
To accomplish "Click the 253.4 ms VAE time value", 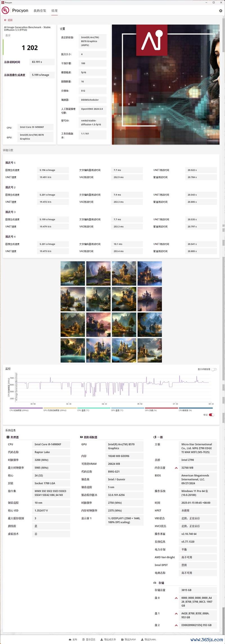I will tap(127, 251).
